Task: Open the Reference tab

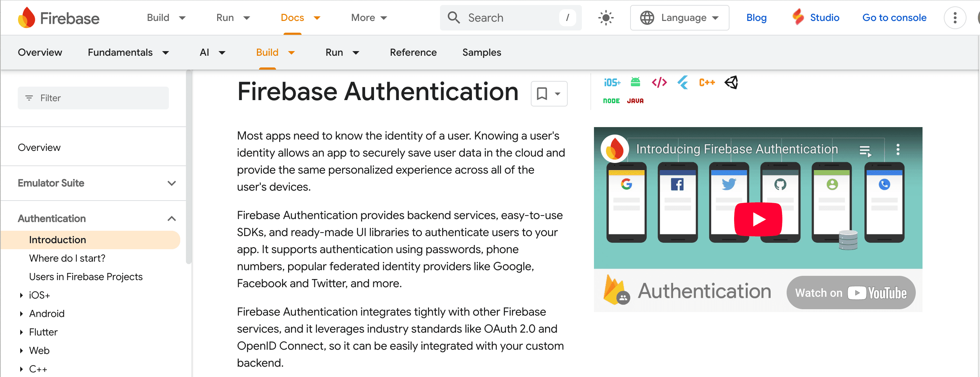Action: [x=413, y=53]
